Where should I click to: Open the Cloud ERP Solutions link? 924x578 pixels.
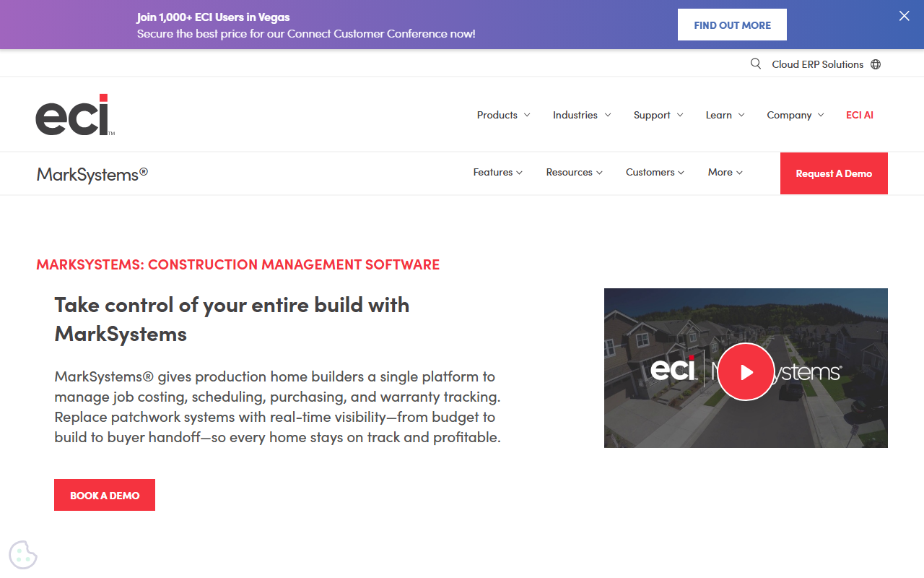(817, 64)
